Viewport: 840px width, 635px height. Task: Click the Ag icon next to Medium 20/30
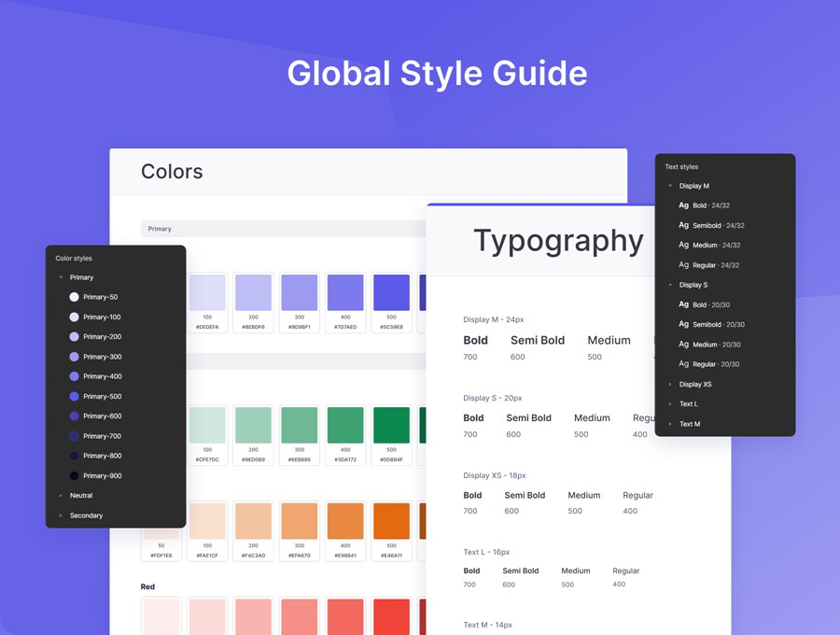pos(684,344)
